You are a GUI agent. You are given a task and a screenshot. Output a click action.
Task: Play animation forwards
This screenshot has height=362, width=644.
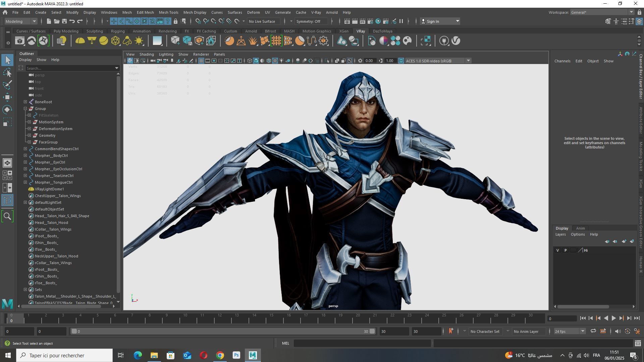point(614,318)
